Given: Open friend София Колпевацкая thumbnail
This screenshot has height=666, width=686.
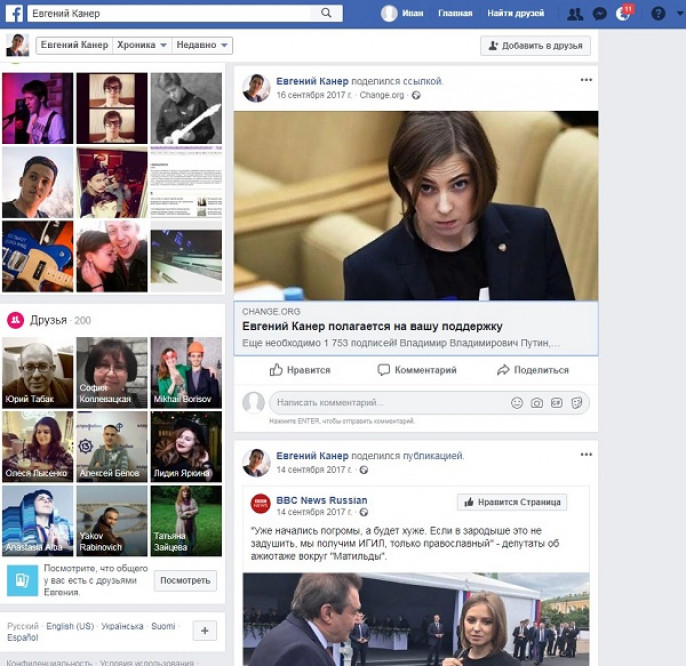Looking at the screenshot, I should (x=112, y=373).
